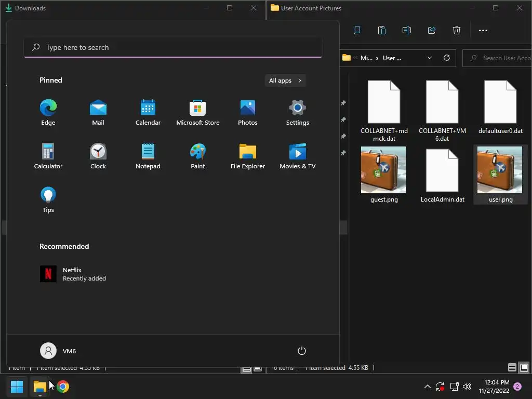Viewport: 532px width, 399px height.
Task: Show hidden system tray icons
Action: [x=428, y=387]
